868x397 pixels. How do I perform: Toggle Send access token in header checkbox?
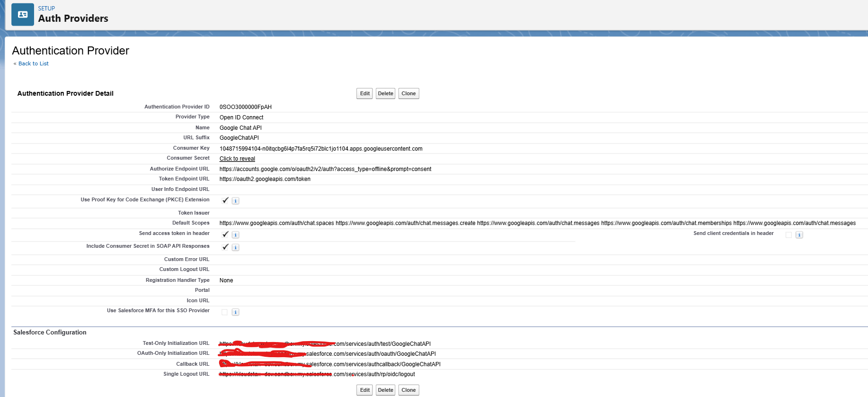point(225,235)
